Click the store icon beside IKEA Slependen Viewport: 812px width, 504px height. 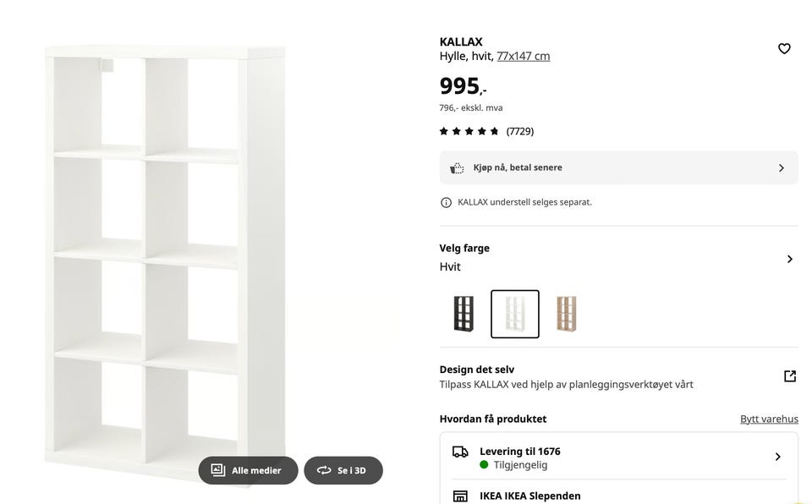click(x=460, y=496)
